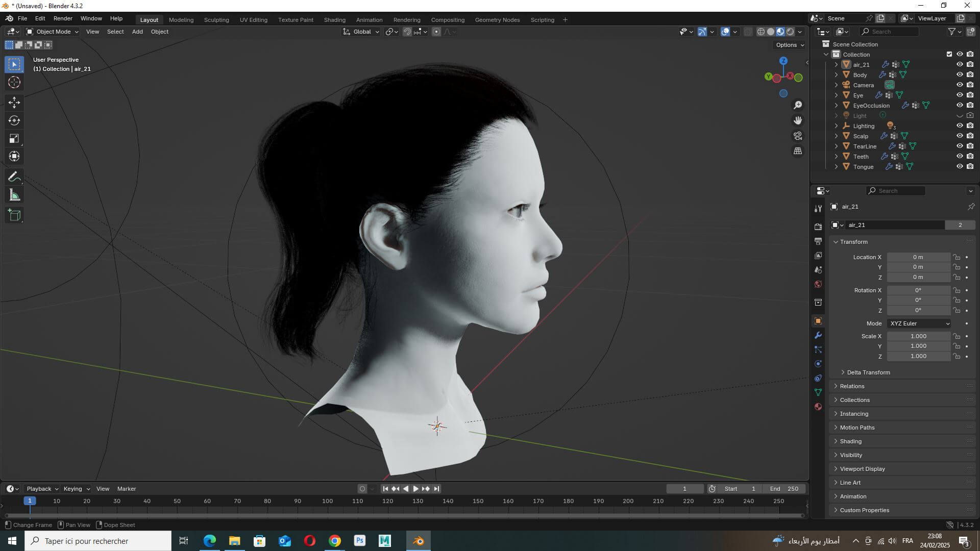
Task: Uncheck the Collection exclude checkbox
Action: click(949, 54)
